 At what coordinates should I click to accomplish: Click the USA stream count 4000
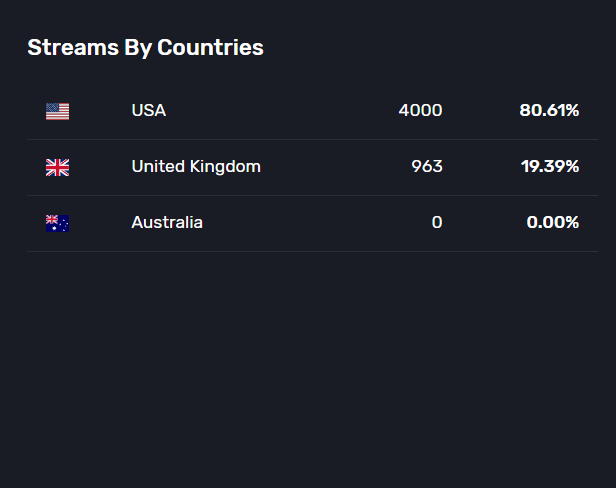tap(420, 110)
